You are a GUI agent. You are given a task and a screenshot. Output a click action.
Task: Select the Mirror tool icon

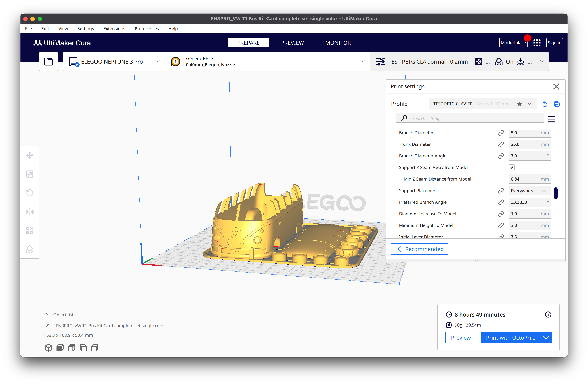click(30, 212)
